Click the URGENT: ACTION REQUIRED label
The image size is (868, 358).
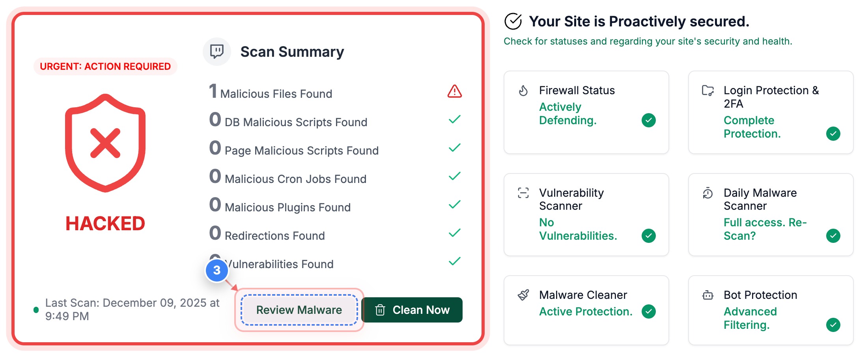(x=105, y=66)
